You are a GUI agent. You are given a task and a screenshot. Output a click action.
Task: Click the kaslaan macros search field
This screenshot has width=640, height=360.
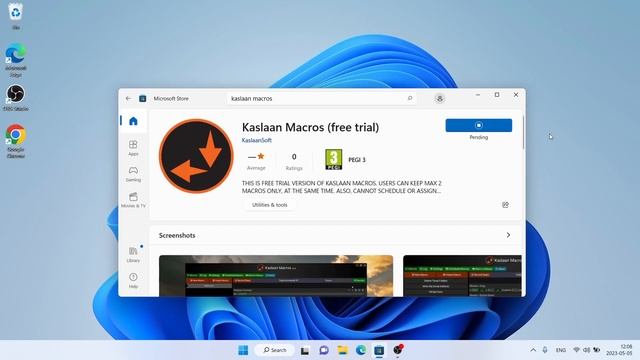tap(322, 98)
